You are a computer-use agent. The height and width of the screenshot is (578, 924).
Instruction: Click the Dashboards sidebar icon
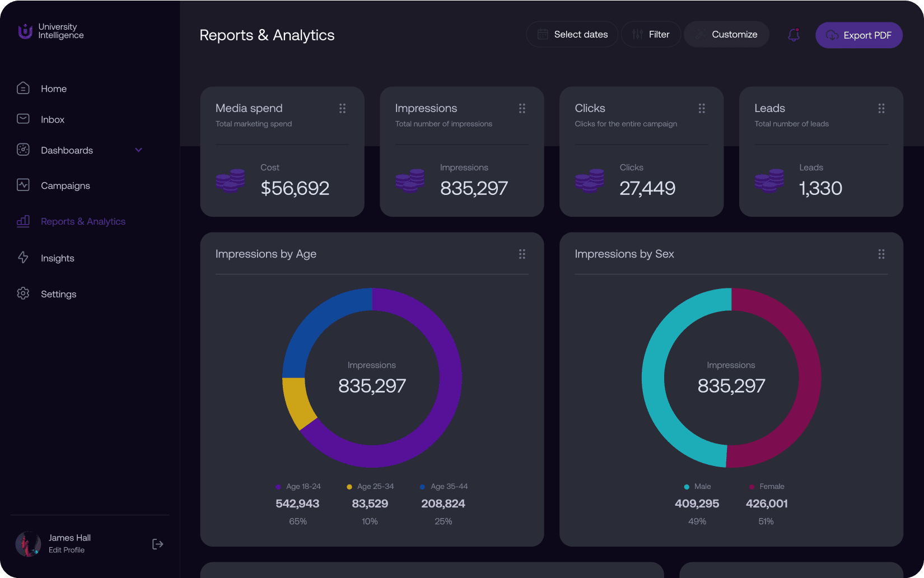[23, 150]
